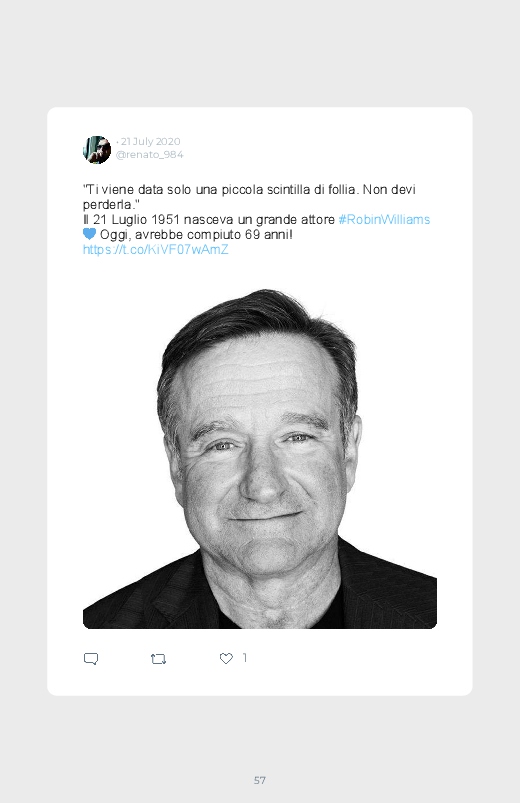
Task: Click the retweet arrows icon
Action: tap(158, 659)
